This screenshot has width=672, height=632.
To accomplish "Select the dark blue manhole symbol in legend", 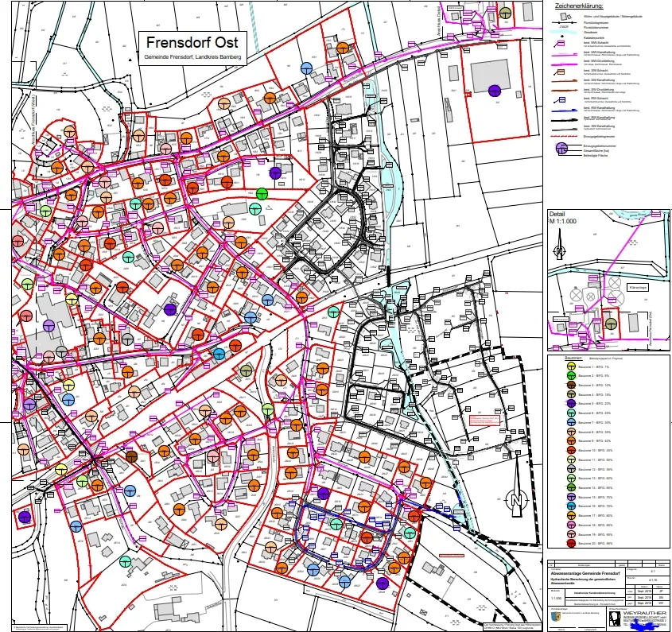I will tap(561, 100).
